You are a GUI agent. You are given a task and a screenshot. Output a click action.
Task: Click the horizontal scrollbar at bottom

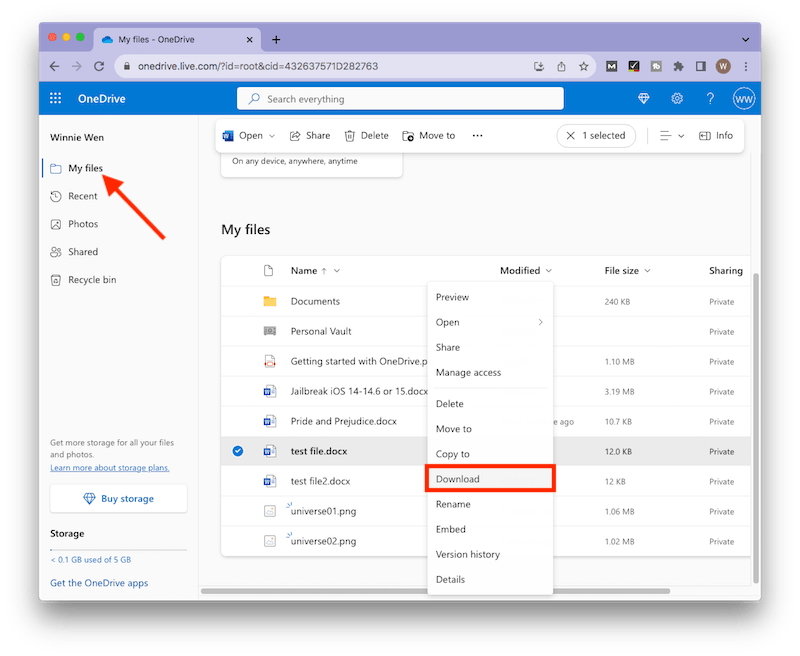coord(435,591)
